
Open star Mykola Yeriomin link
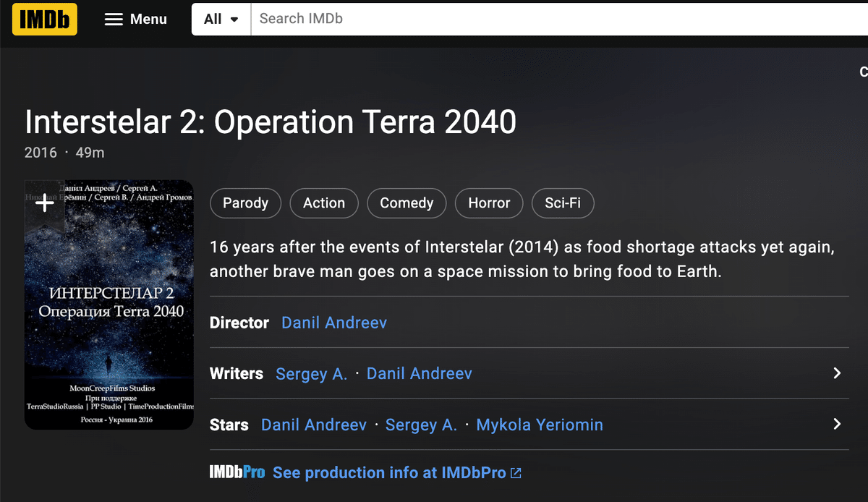click(x=540, y=425)
